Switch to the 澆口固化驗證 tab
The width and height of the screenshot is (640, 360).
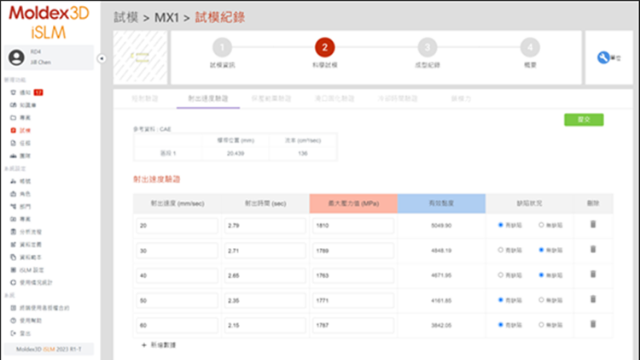[335, 98]
